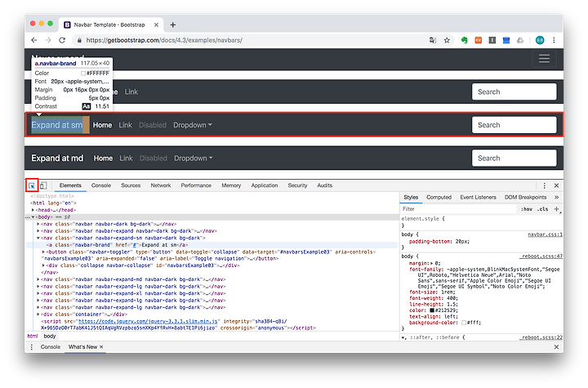The image size is (588, 388).
Task: Open the jquery script source link
Action: click(x=148, y=322)
